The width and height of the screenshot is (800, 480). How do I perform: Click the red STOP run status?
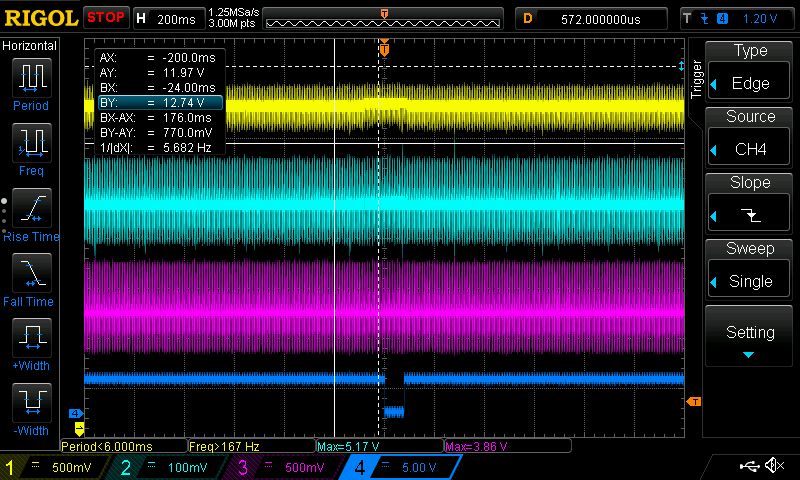(x=106, y=18)
